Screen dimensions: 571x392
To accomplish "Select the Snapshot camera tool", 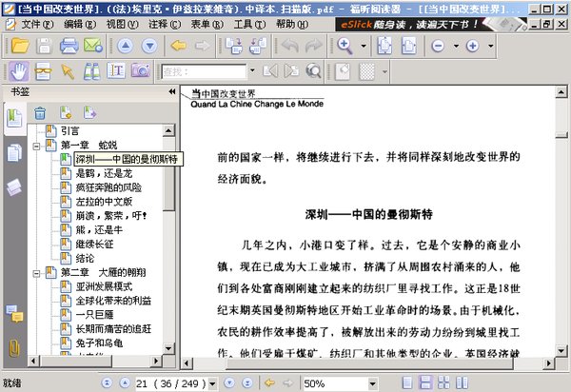I will [141, 70].
